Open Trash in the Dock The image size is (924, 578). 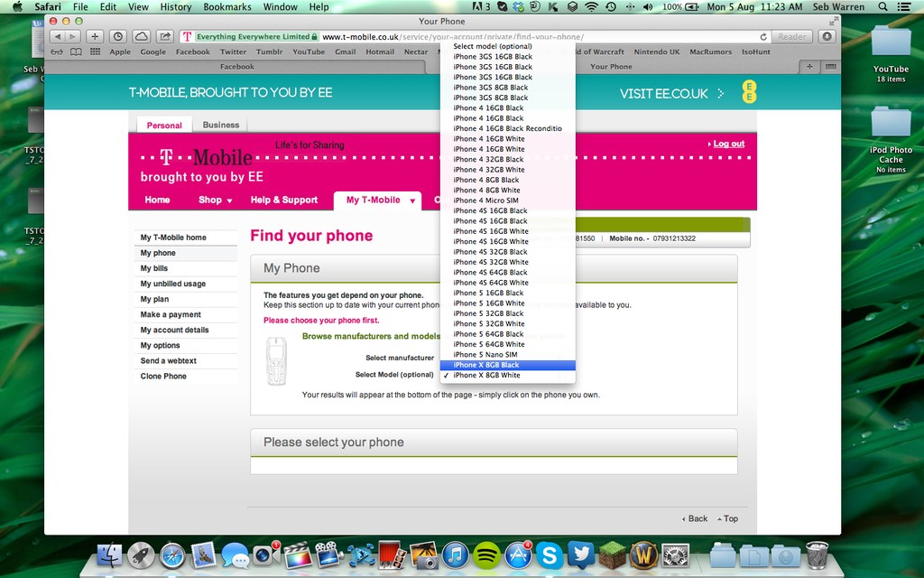(x=817, y=555)
